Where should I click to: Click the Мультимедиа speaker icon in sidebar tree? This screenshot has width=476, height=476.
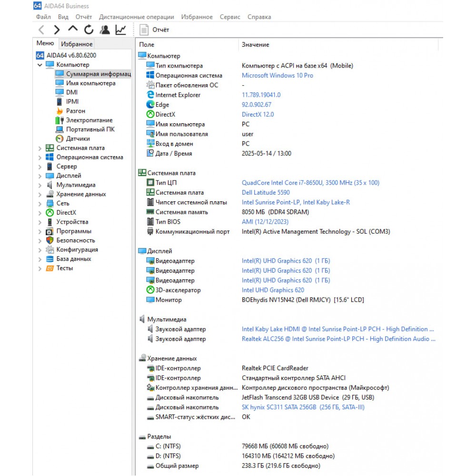tap(50, 185)
